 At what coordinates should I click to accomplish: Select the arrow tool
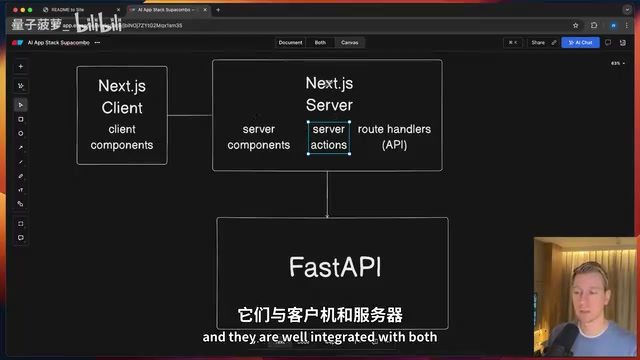(x=21, y=147)
